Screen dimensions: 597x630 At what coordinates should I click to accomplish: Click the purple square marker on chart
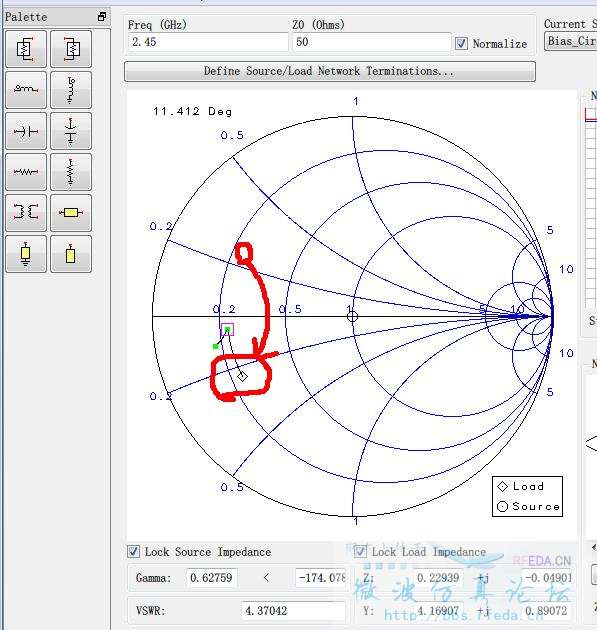pyautogui.click(x=227, y=330)
